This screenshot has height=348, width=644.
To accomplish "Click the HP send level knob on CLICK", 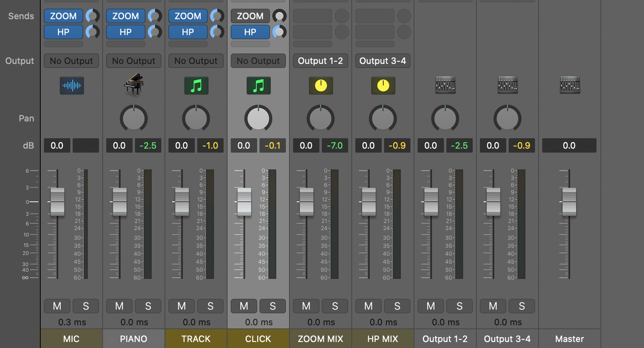I will tap(279, 32).
